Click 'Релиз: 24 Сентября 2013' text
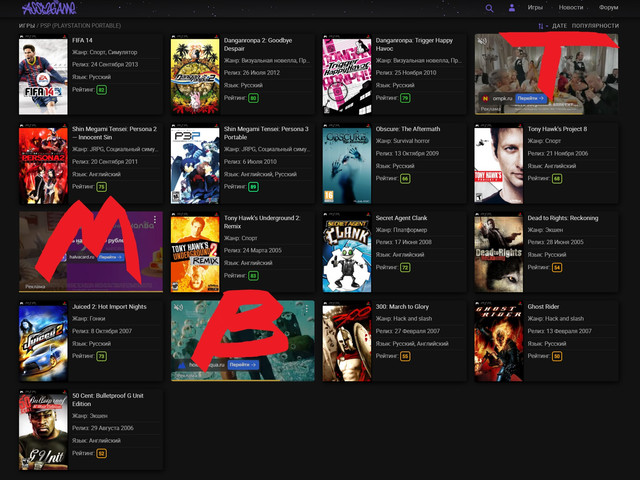640x480 pixels. click(x=105, y=64)
